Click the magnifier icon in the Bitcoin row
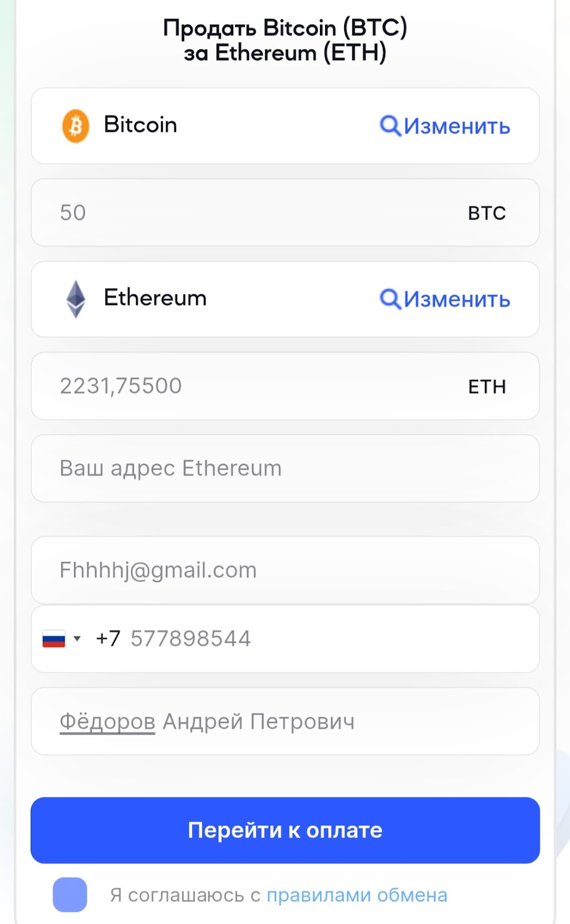The width and height of the screenshot is (570, 924). (390, 126)
